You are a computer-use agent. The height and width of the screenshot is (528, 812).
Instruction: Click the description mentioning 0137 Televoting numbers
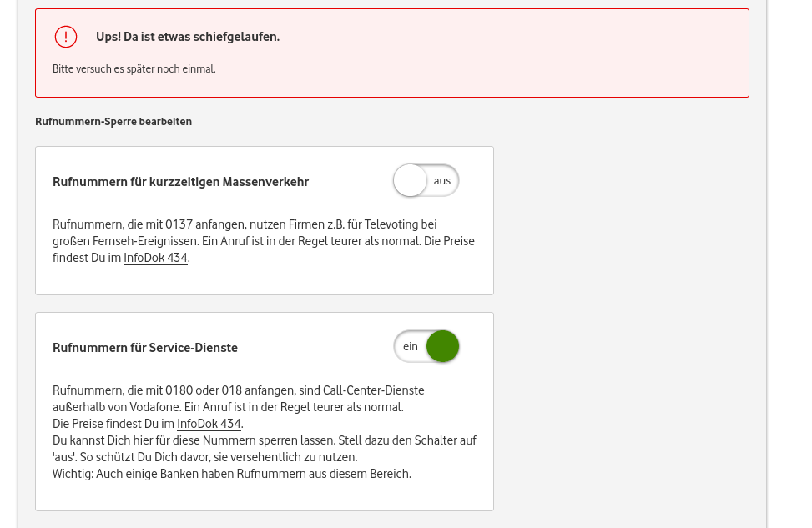(263, 240)
